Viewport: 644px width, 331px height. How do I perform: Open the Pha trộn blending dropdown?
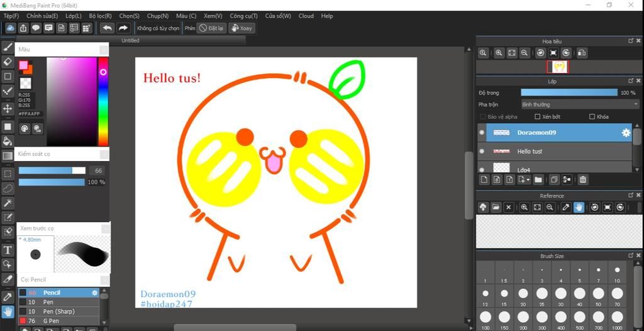point(580,104)
